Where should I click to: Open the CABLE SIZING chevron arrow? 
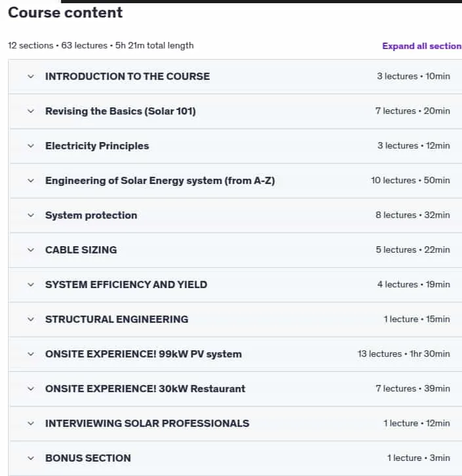coord(31,250)
